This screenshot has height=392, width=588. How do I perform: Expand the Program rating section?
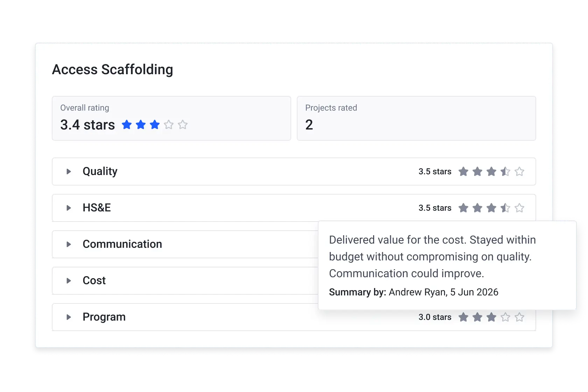pyautogui.click(x=69, y=317)
